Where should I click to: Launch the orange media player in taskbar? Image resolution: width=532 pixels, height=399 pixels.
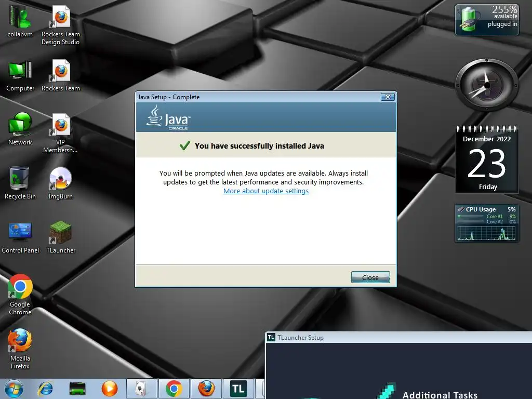coord(109,389)
